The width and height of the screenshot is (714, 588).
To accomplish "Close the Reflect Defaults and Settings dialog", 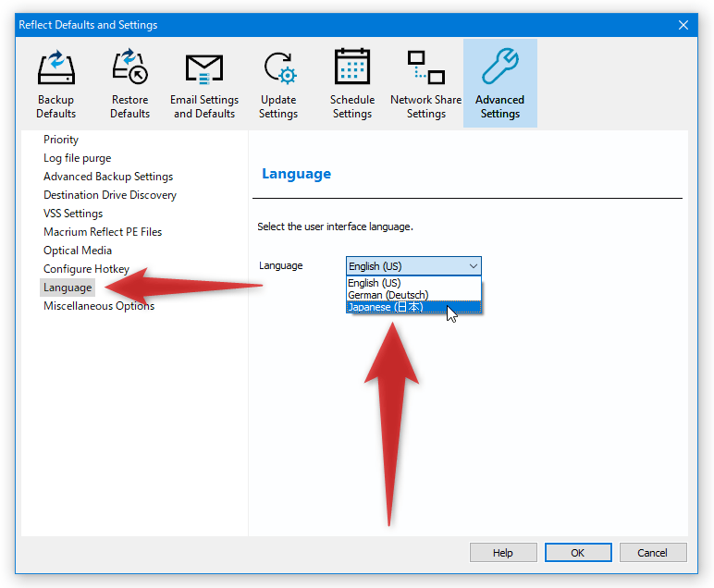I will click(x=683, y=25).
